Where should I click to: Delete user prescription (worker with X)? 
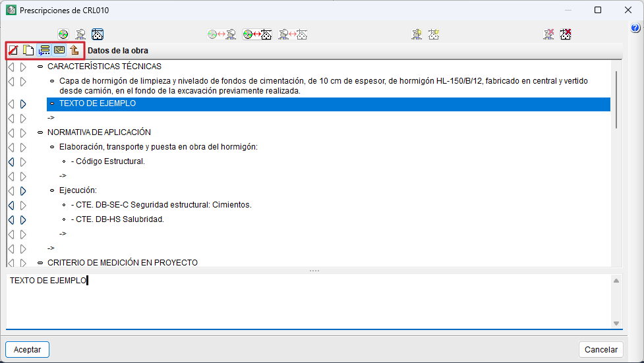pyautogui.click(x=548, y=34)
